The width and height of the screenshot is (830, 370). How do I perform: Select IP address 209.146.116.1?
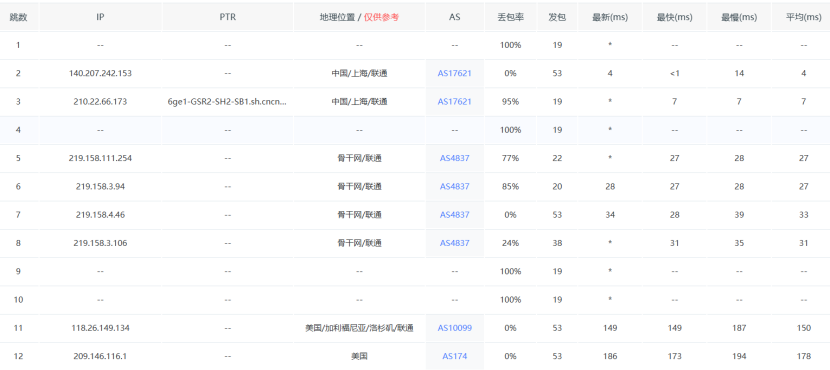click(100, 356)
